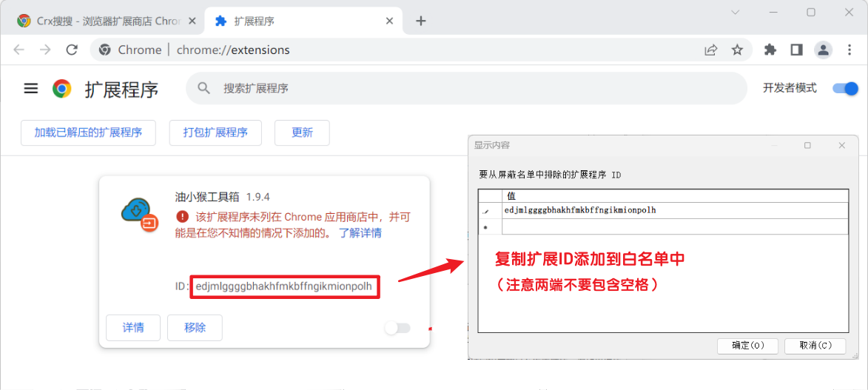The image size is (868, 390).
Task: Bookmark this page with star icon
Action: coord(737,50)
